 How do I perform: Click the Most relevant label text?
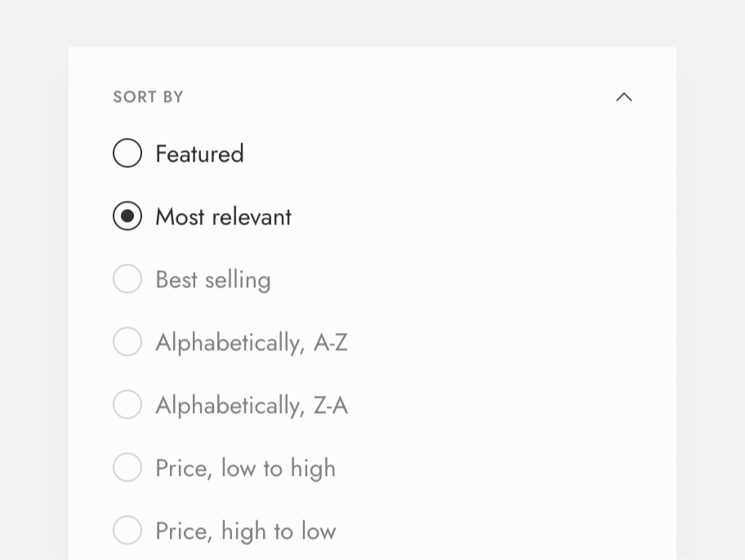pos(223,216)
